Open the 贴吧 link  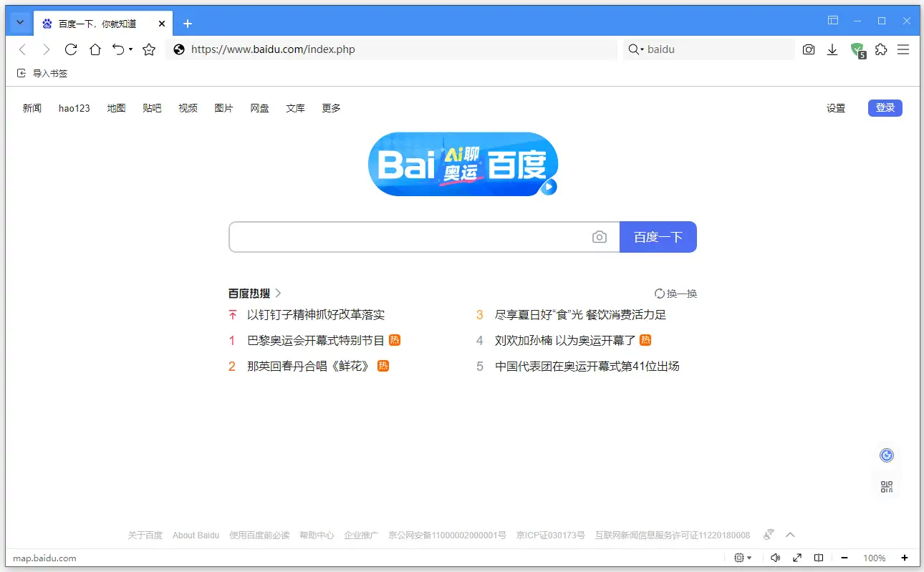(152, 108)
